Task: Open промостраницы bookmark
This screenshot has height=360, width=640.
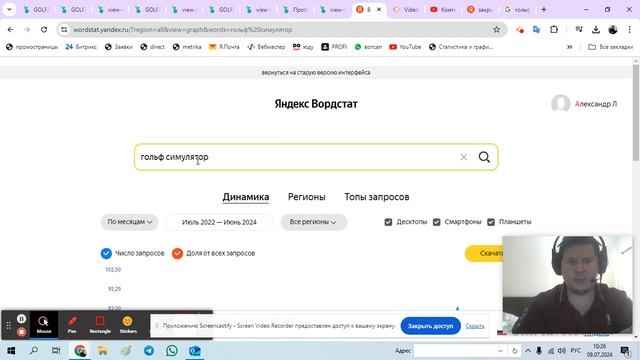Action: 32,47
